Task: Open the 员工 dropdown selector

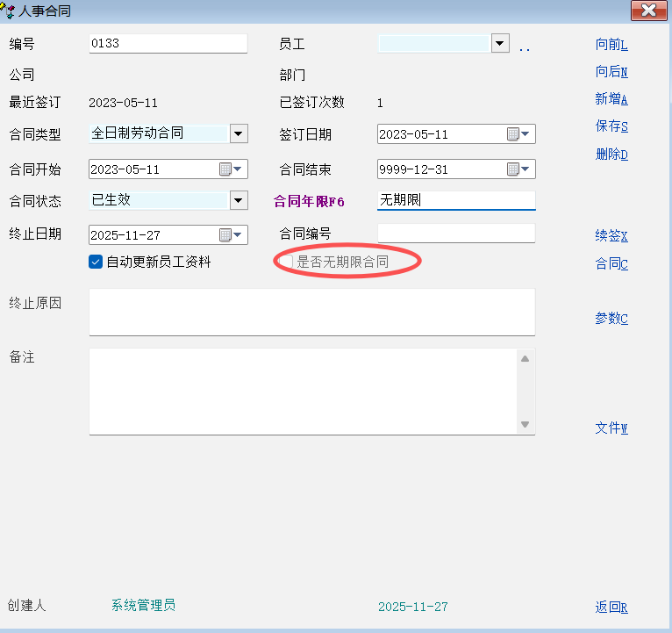Action: [500, 43]
